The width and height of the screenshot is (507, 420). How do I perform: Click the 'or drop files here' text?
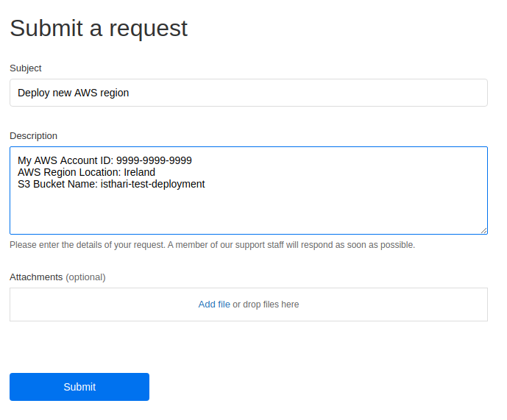pos(266,305)
